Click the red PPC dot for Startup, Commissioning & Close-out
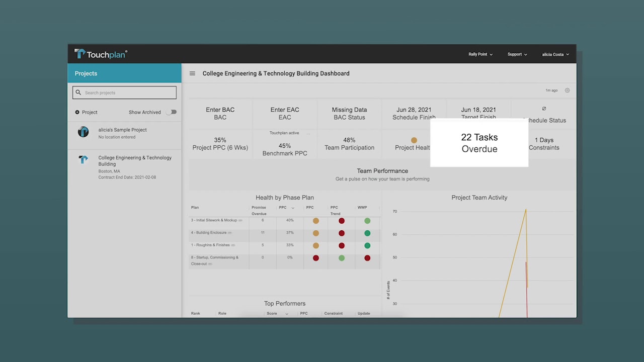The image size is (644, 362). pyautogui.click(x=316, y=258)
